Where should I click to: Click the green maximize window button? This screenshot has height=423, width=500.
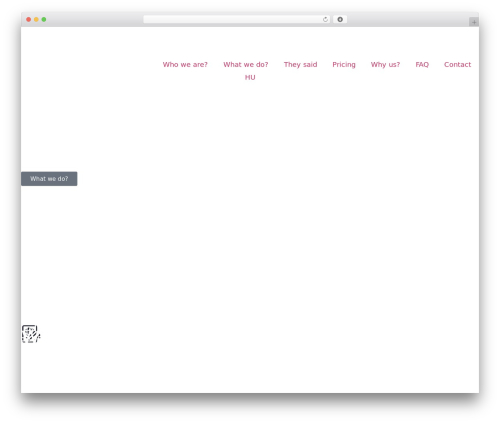(x=44, y=20)
